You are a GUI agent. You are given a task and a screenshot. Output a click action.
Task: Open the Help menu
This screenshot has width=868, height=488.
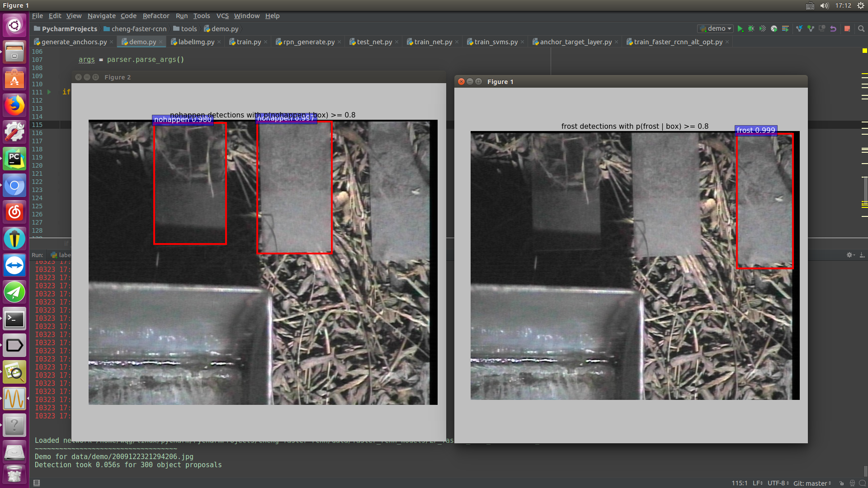[272, 16]
